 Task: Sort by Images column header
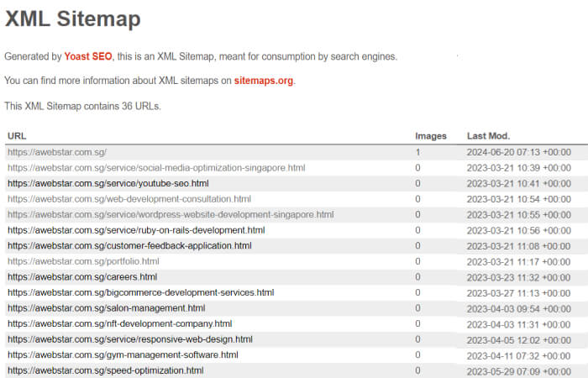pyautogui.click(x=430, y=136)
